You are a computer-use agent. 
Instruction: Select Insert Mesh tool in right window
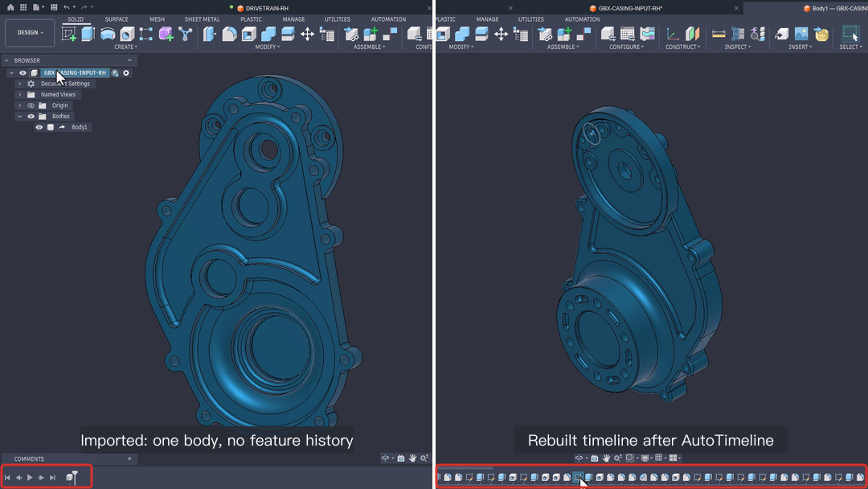click(x=821, y=34)
